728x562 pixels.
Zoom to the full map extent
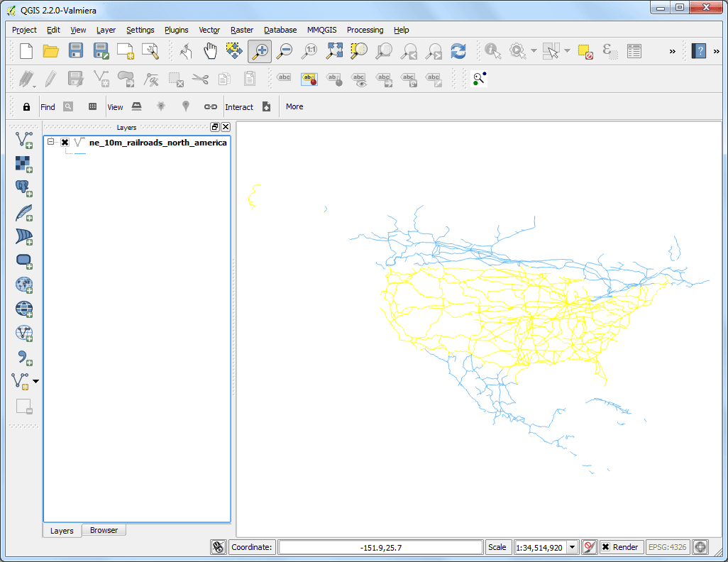pyautogui.click(x=333, y=51)
